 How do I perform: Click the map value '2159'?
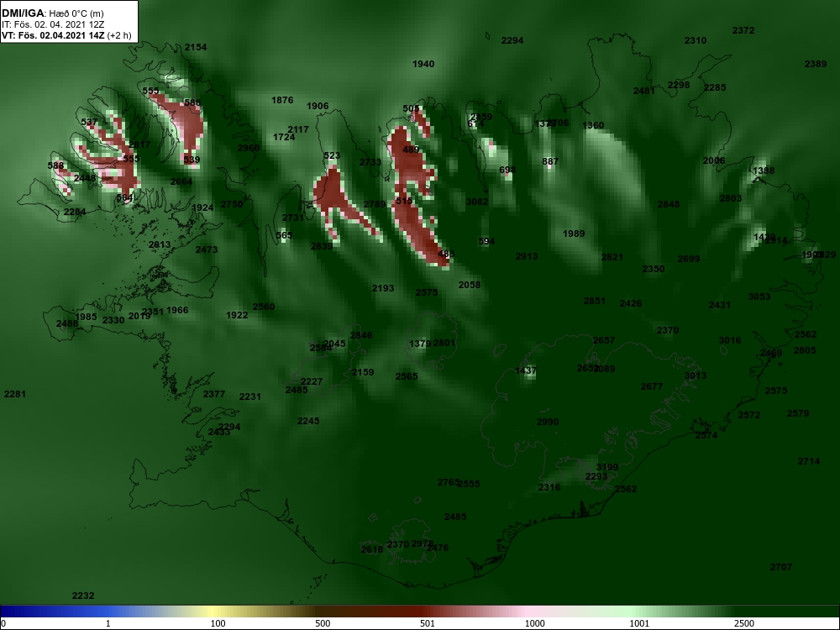click(x=363, y=372)
